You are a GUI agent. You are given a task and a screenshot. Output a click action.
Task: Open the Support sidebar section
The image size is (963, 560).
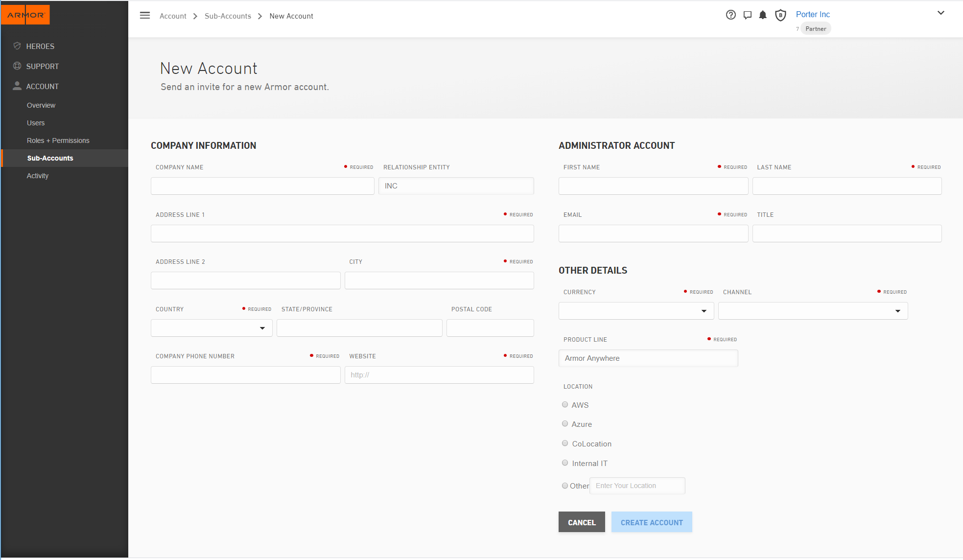tap(42, 66)
